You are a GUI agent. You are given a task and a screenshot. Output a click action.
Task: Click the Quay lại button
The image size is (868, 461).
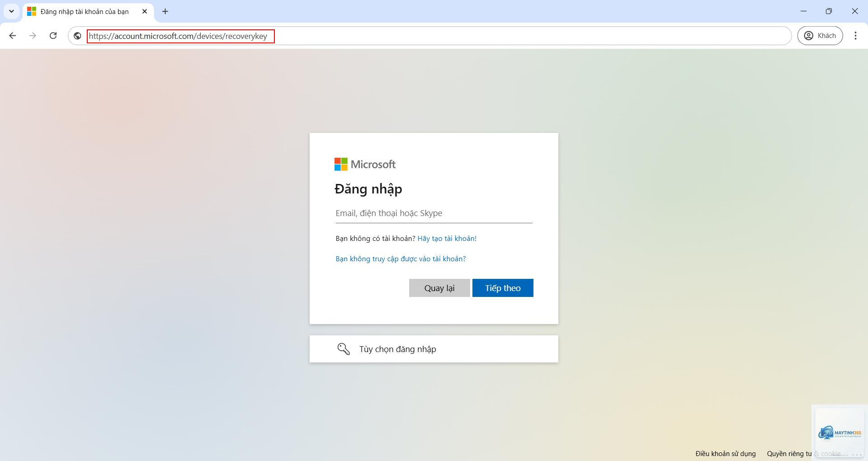click(x=439, y=288)
